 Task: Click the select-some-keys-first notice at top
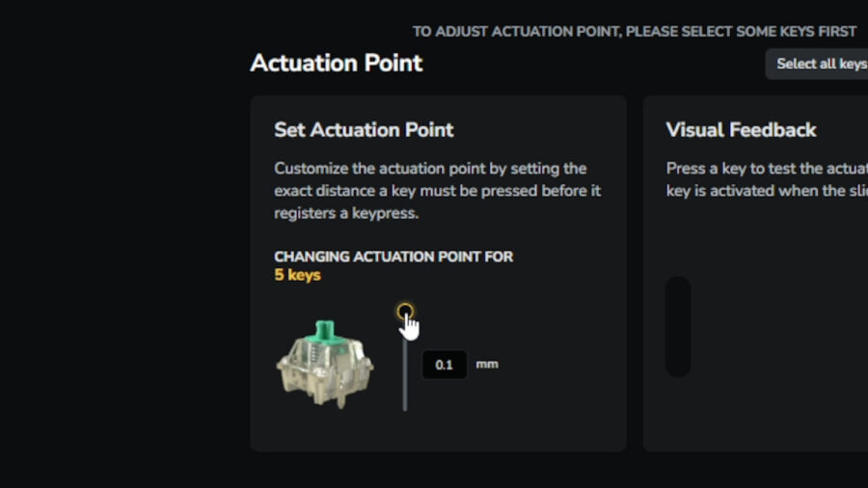tap(635, 31)
